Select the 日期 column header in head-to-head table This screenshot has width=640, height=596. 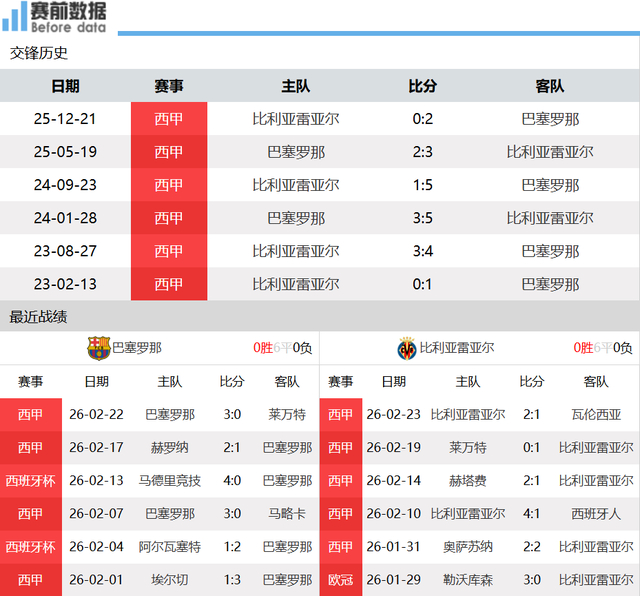pyautogui.click(x=65, y=86)
